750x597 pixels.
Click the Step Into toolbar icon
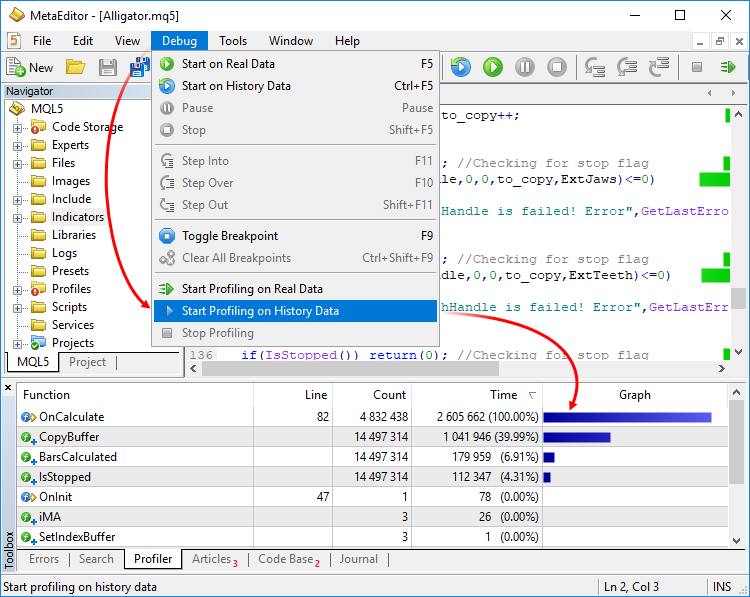[595, 67]
